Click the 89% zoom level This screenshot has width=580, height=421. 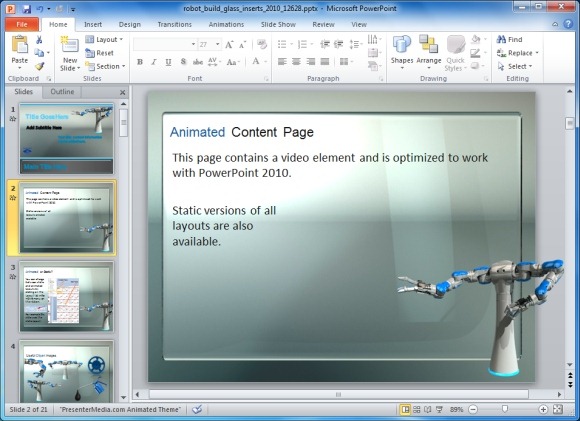point(456,409)
